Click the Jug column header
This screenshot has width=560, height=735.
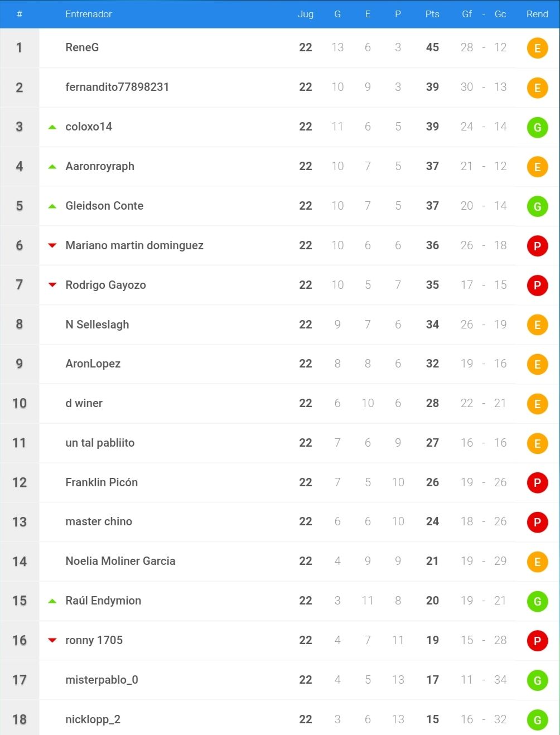[x=306, y=14]
